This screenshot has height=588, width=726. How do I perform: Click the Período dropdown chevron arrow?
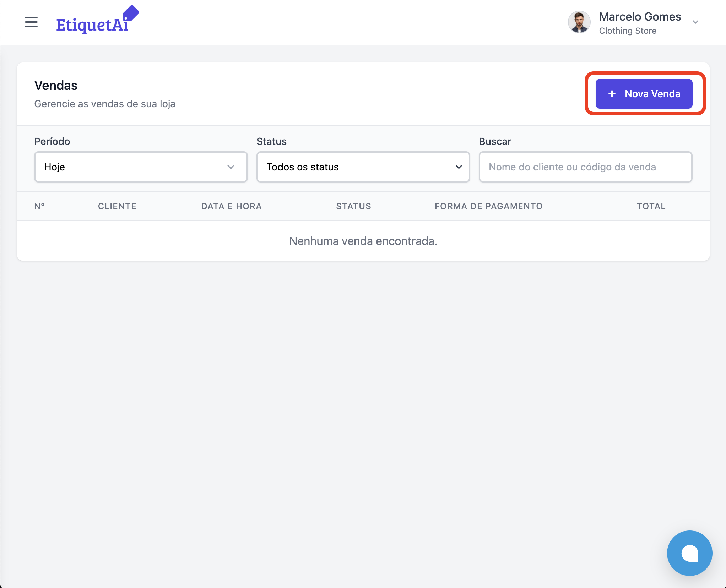(x=231, y=167)
